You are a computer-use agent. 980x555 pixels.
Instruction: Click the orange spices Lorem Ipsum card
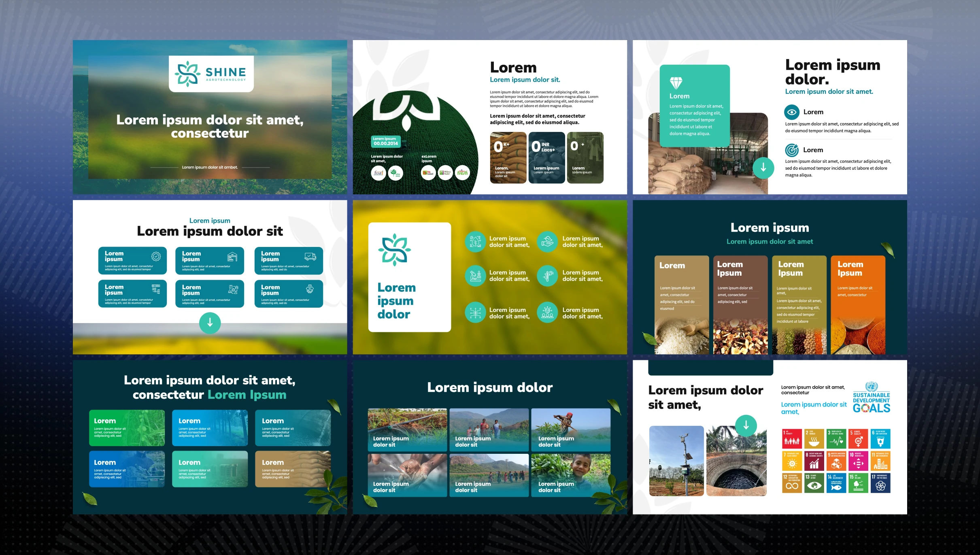858,305
